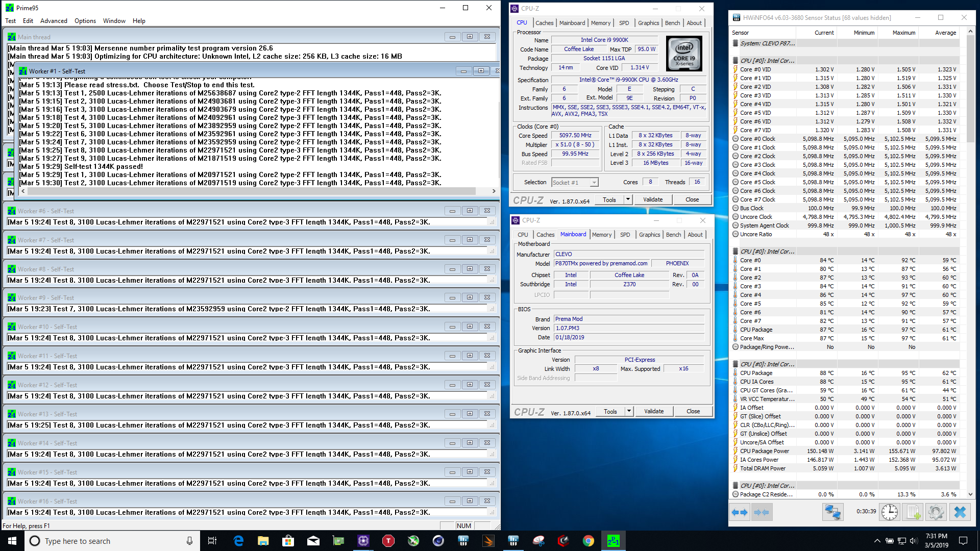Show hidden system tray icons
The image size is (980, 551).
click(877, 541)
